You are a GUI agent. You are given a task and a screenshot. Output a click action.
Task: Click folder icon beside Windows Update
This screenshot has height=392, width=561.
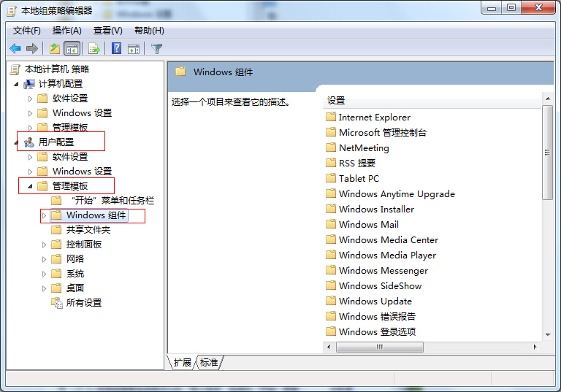pyautogui.click(x=331, y=301)
